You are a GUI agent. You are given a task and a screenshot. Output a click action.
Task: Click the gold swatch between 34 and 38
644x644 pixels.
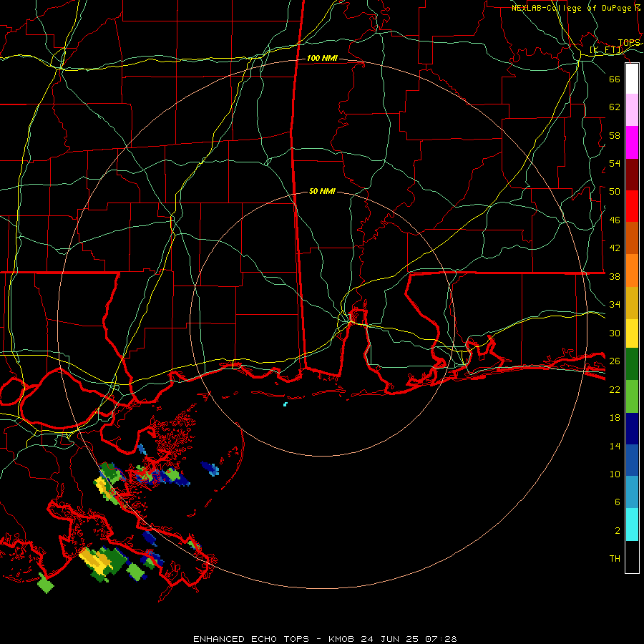click(x=632, y=303)
